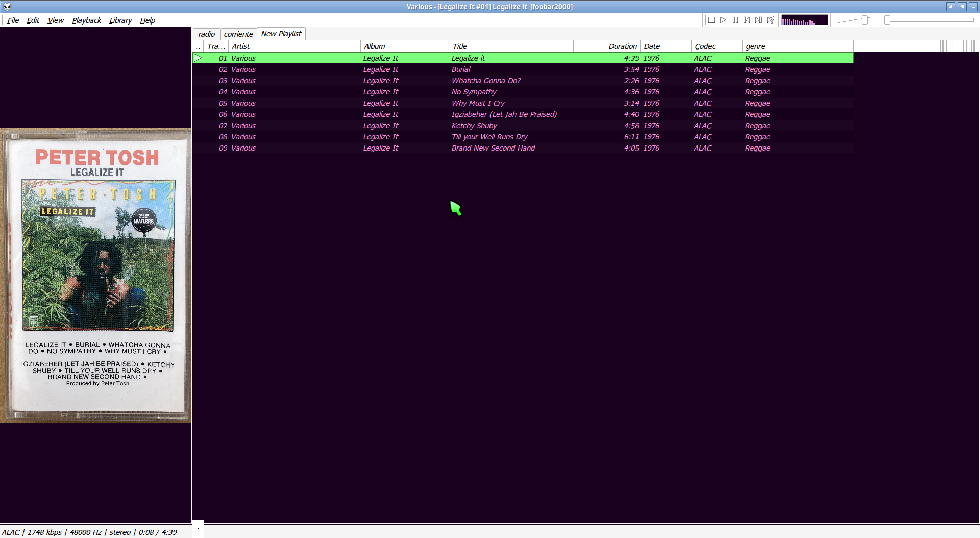980x538 pixels.
Task: Pause the current track
Action: 735,20
